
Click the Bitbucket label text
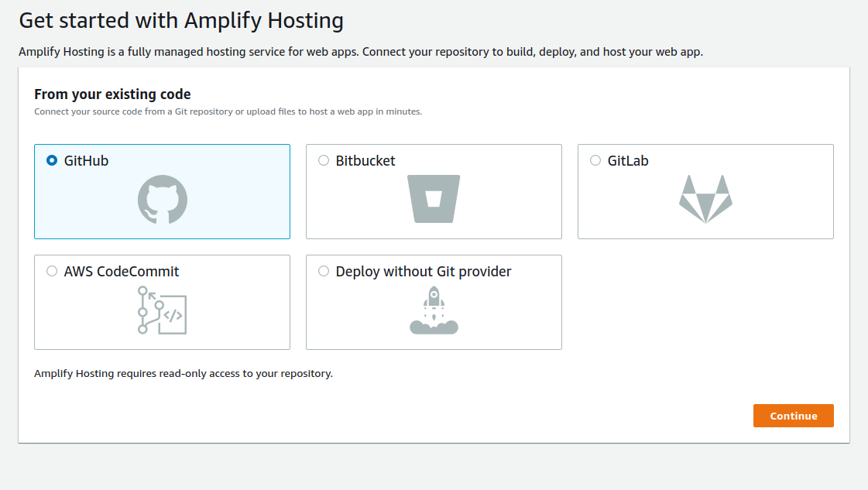click(365, 161)
